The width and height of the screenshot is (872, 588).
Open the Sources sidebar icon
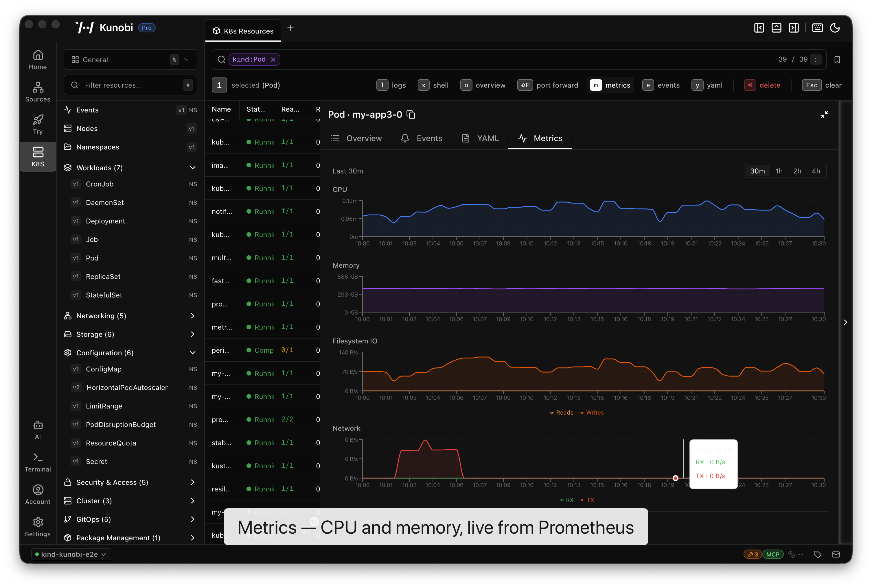coord(38,92)
